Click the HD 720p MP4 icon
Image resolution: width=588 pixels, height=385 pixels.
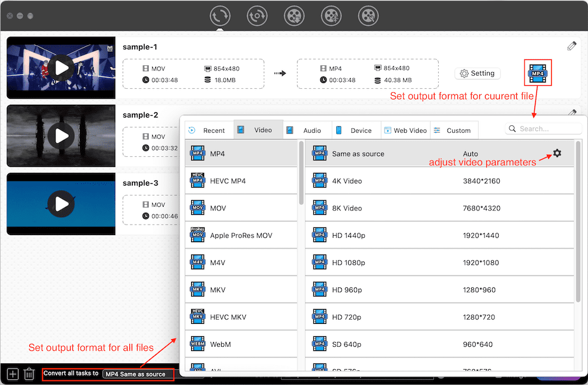(319, 317)
